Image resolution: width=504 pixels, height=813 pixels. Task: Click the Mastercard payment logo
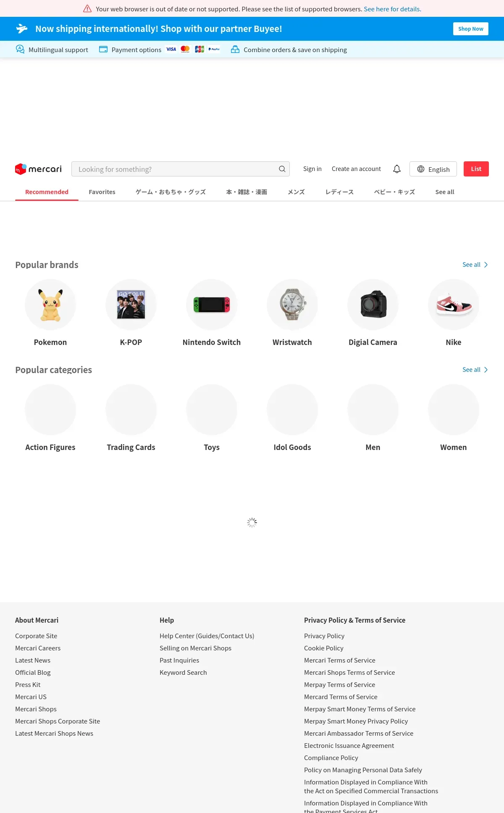click(x=185, y=49)
